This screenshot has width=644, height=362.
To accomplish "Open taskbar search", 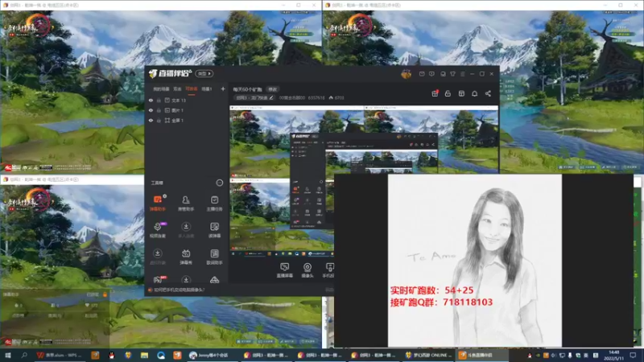I will coord(24,355).
